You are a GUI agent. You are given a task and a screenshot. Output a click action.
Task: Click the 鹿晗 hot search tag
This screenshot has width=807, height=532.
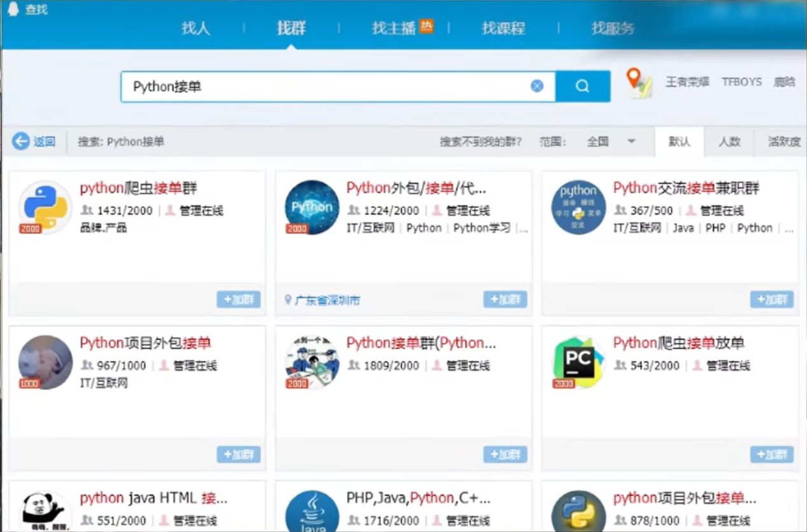point(784,82)
